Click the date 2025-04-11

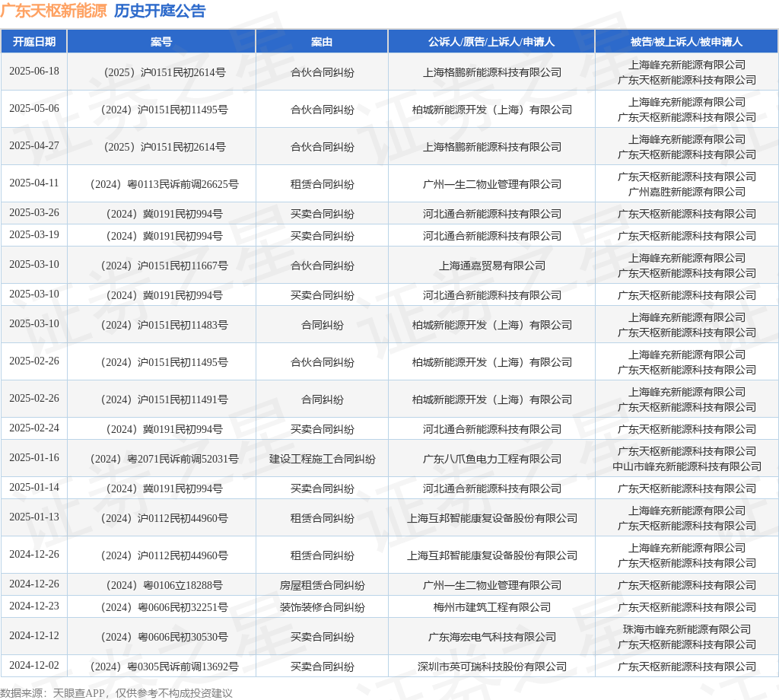[x=34, y=183]
